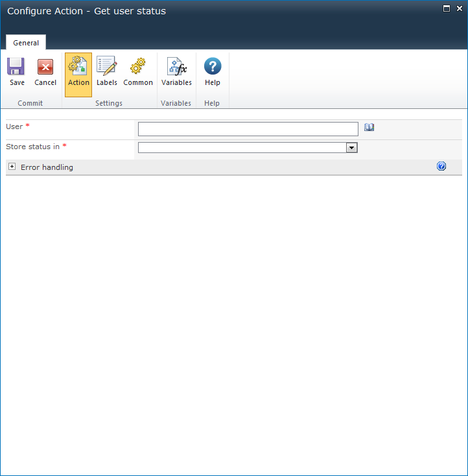Select the Action settings button
This screenshot has height=476, width=468.
pyautogui.click(x=78, y=75)
